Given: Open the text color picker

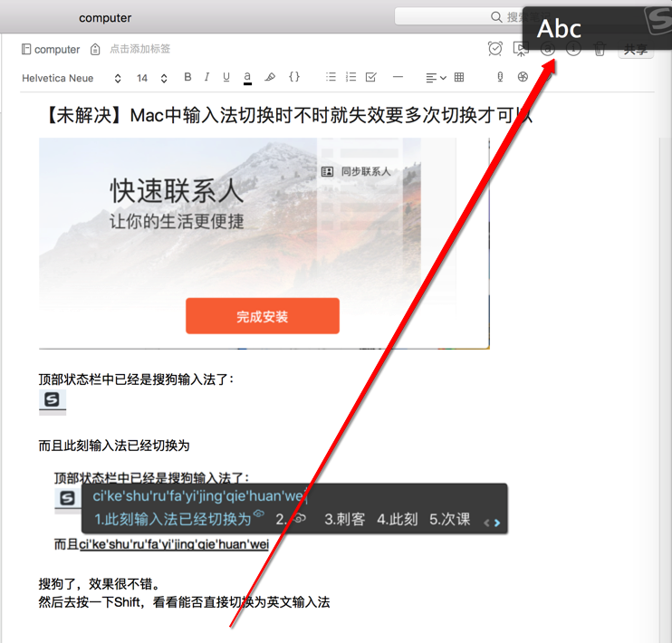Looking at the screenshot, I should 247,78.
